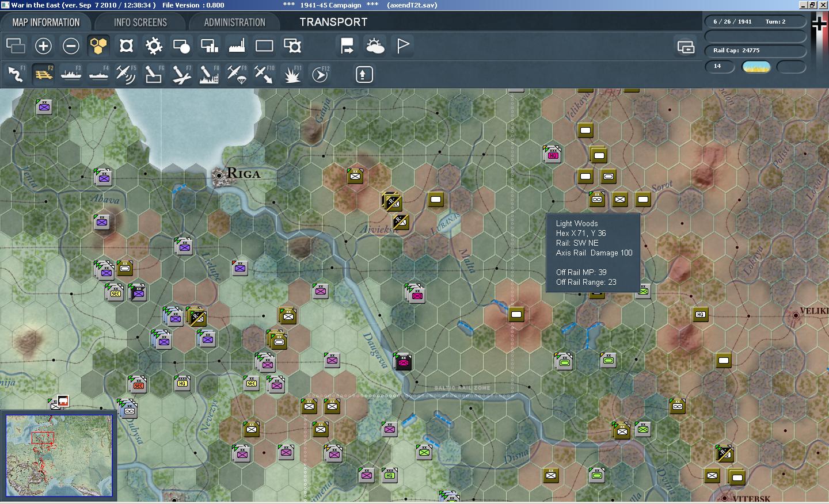Image resolution: width=829 pixels, height=504 pixels.
Task: Click the square bracket-frame toolbar icon
Action: pos(126,45)
